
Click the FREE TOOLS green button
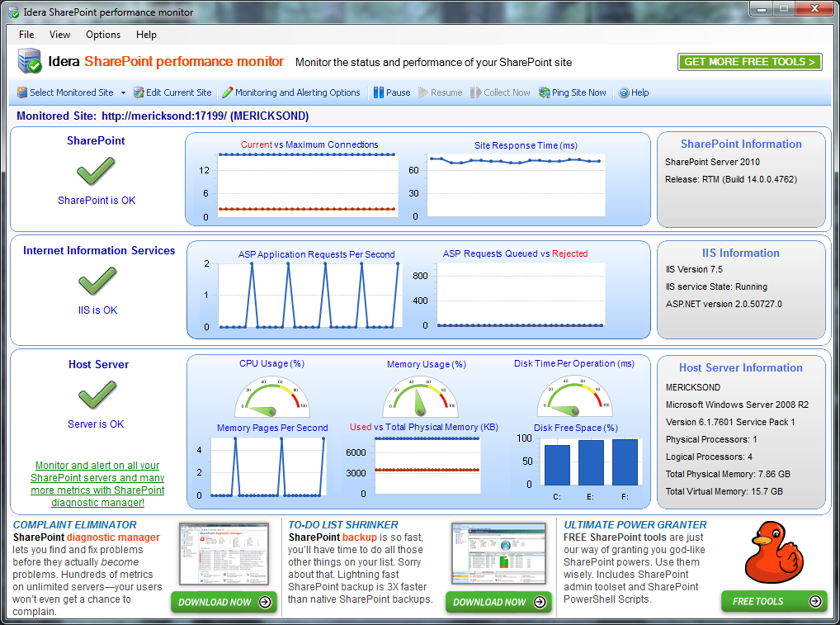pyautogui.click(x=773, y=601)
